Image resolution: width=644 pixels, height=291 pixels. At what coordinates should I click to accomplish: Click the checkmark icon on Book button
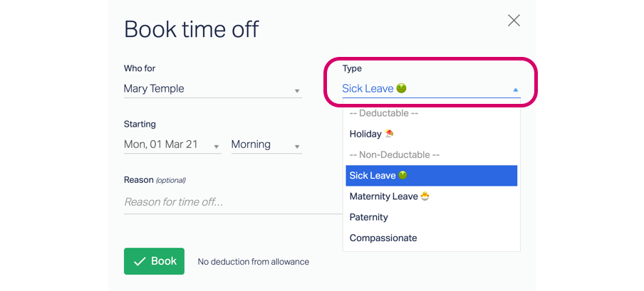tap(140, 261)
